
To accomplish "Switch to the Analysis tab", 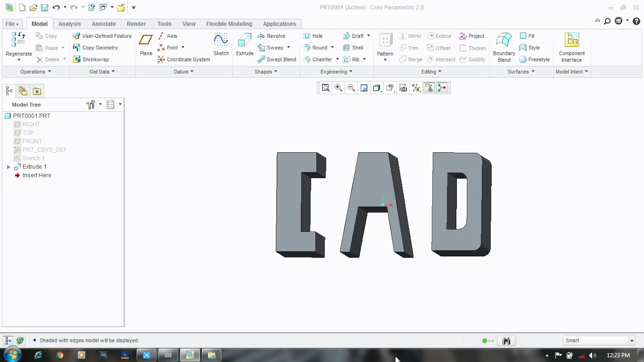I will (69, 24).
